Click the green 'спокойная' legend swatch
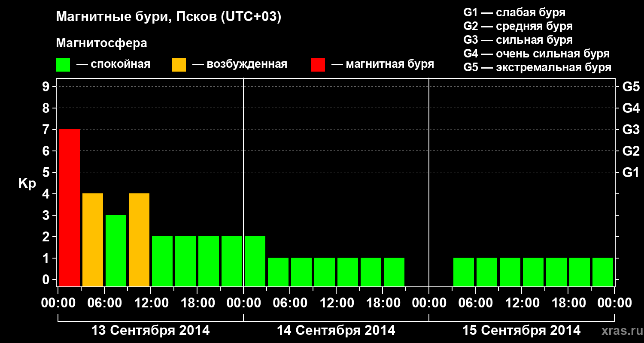Viewport: 644px width, 343px height. point(63,65)
